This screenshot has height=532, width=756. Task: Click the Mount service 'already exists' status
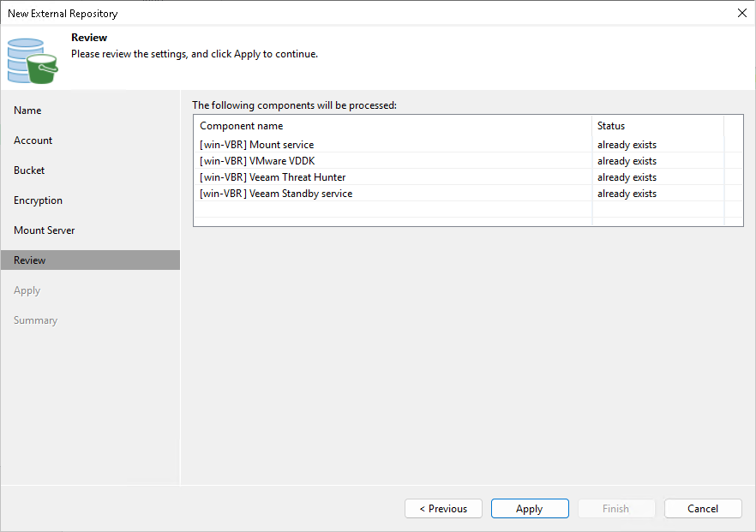[627, 145]
